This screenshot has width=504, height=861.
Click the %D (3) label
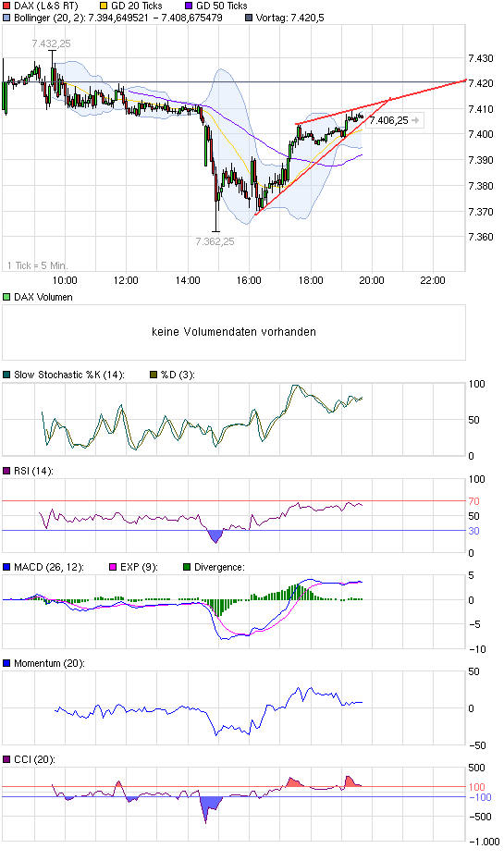(x=178, y=375)
